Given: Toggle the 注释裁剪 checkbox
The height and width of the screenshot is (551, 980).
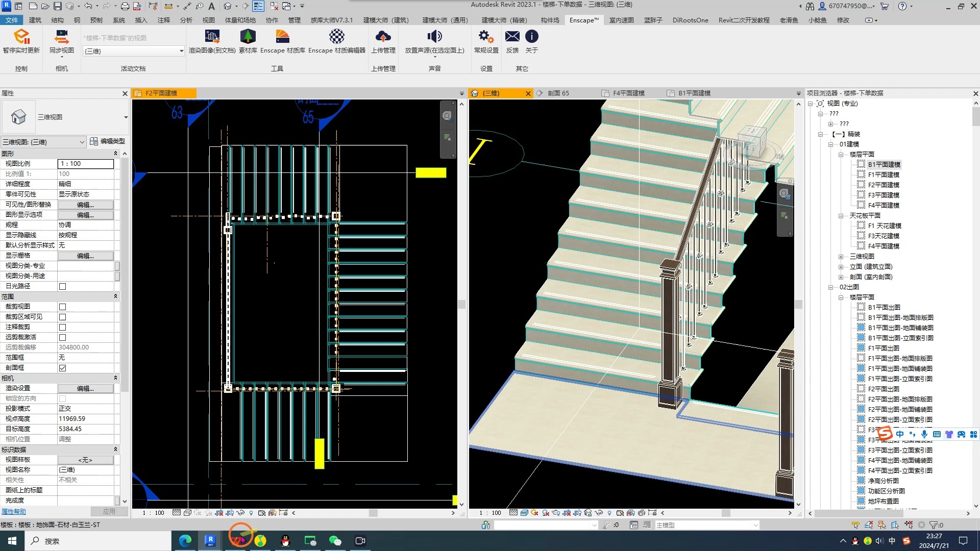Looking at the screenshot, I should coord(62,327).
